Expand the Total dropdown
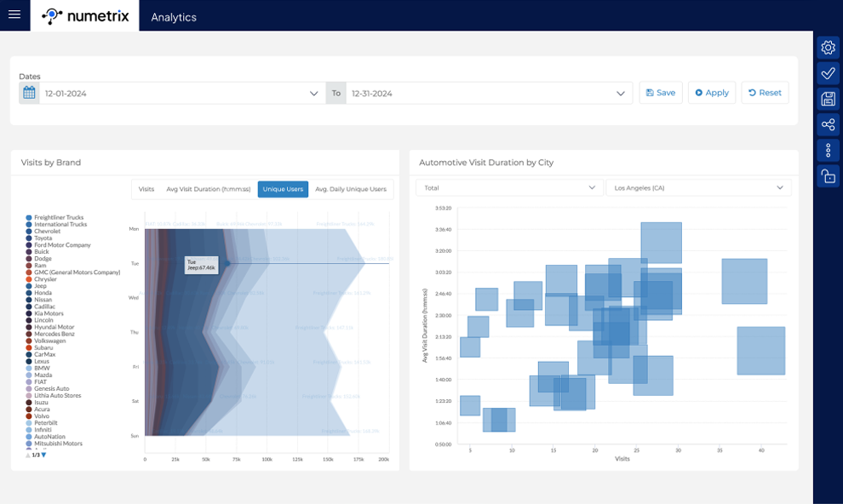Viewport: 843px width, 504px height. [x=508, y=187]
